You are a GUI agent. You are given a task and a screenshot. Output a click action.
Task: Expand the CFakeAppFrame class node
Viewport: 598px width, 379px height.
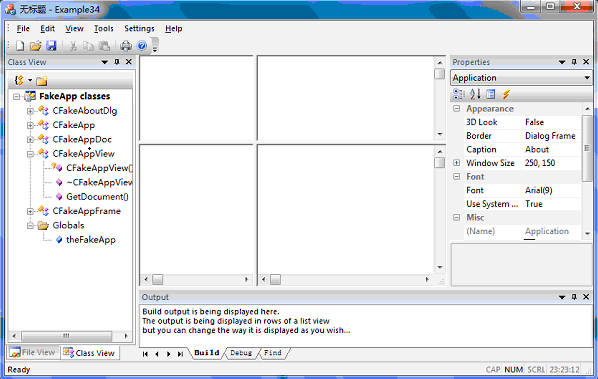click(30, 211)
